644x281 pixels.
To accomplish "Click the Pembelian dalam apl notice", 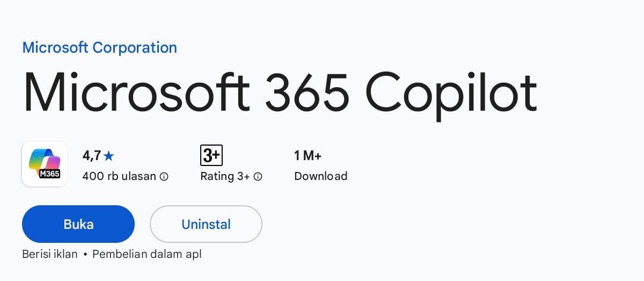I will click(x=147, y=254).
